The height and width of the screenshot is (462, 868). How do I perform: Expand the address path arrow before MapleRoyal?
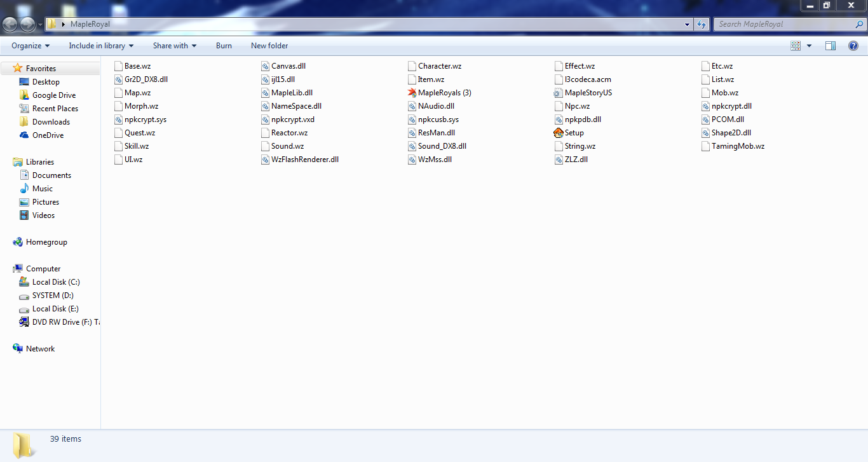click(64, 24)
